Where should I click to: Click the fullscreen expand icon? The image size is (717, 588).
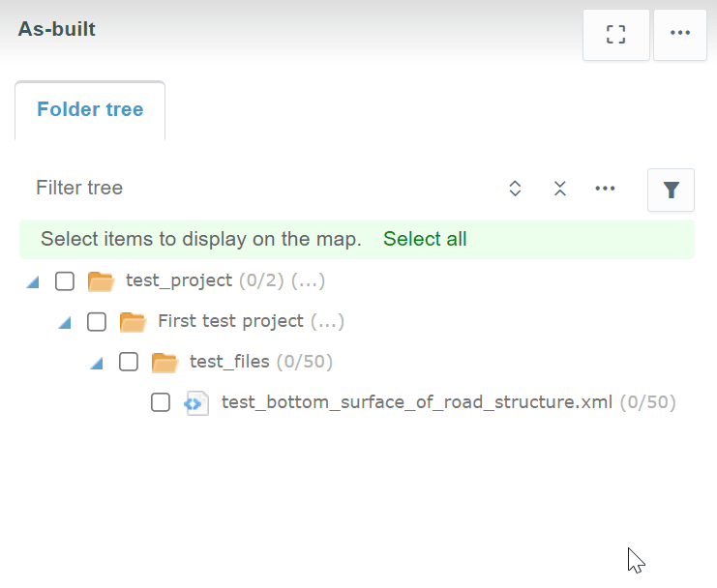[615, 35]
